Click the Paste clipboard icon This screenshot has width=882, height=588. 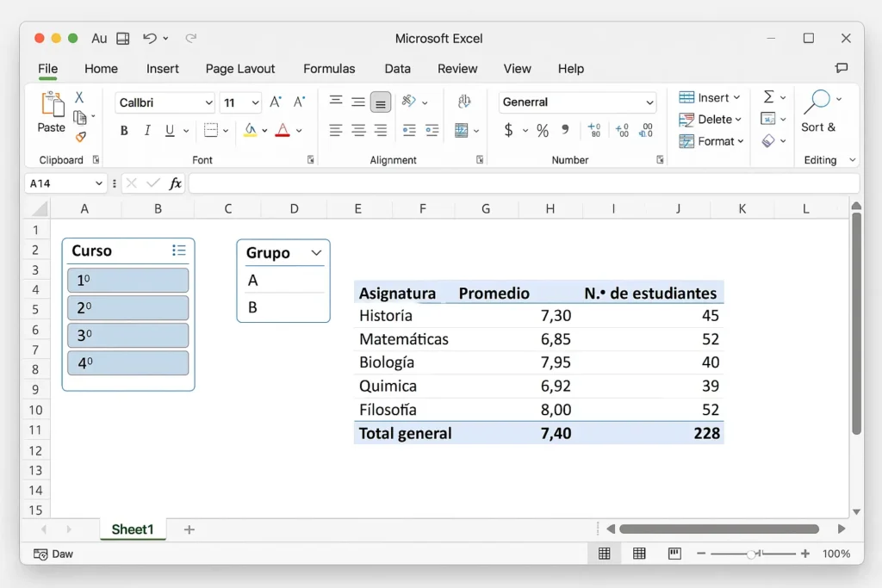pyautogui.click(x=52, y=106)
